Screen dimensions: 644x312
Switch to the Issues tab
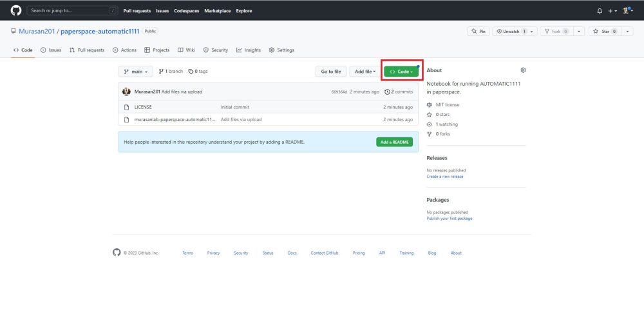pyautogui.click(x=51, y=50)
